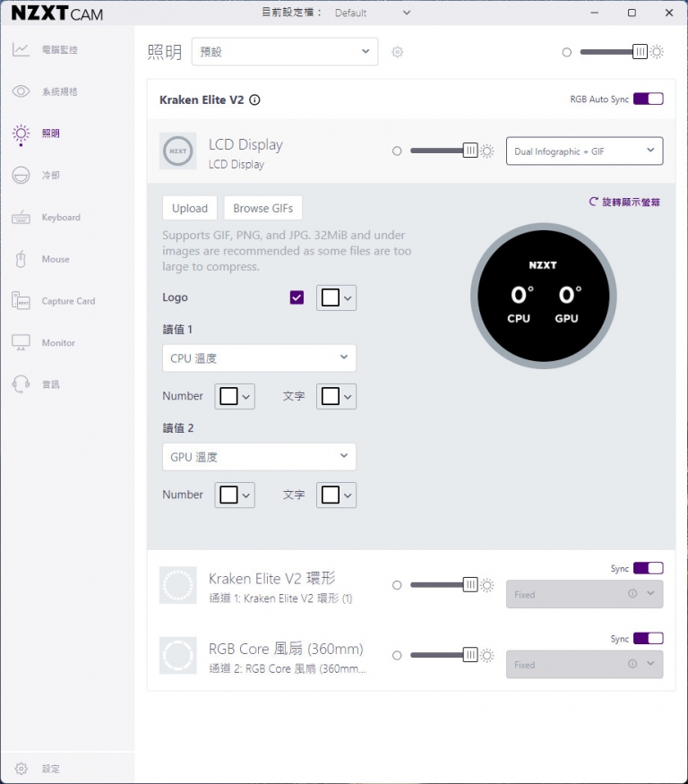Open the lighting preset dropdown
The image size is (688, 784).
coord(285,51)
